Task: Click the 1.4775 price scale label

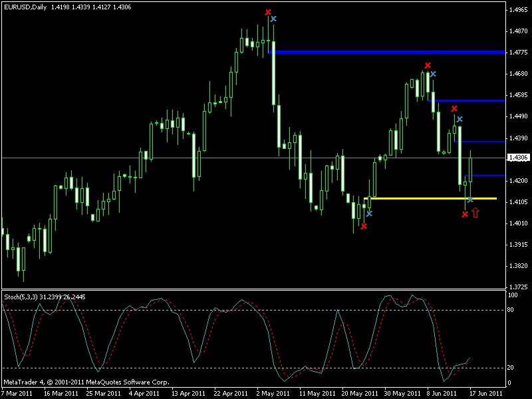Action: 519,53
